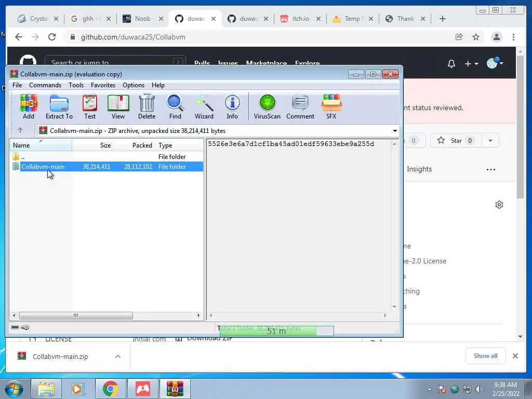Click the Chrome address bar URL

click(133, 37)
